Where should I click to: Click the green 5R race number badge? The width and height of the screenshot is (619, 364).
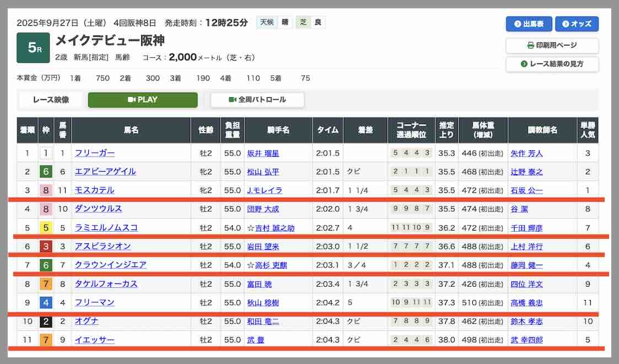[33, 48]
